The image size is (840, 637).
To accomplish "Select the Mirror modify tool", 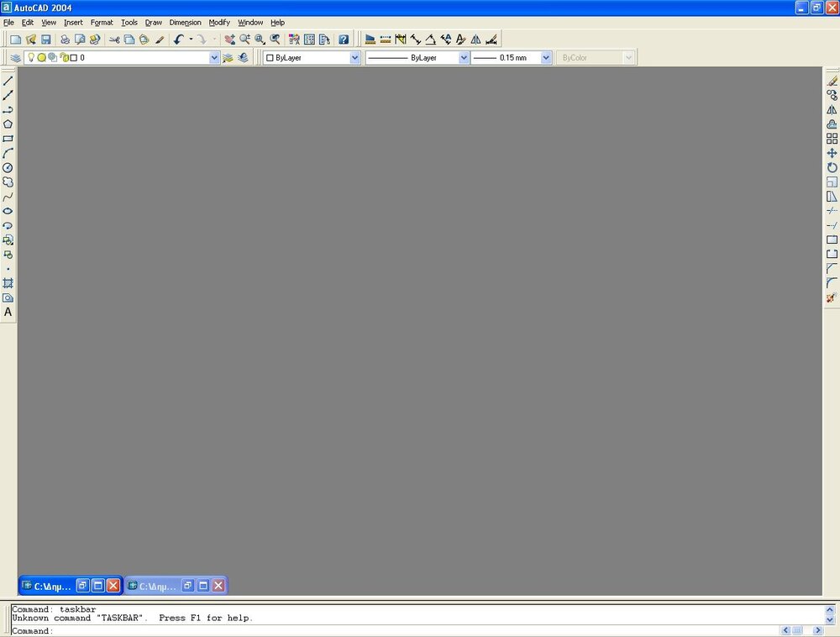I will (x=832, y=108).
